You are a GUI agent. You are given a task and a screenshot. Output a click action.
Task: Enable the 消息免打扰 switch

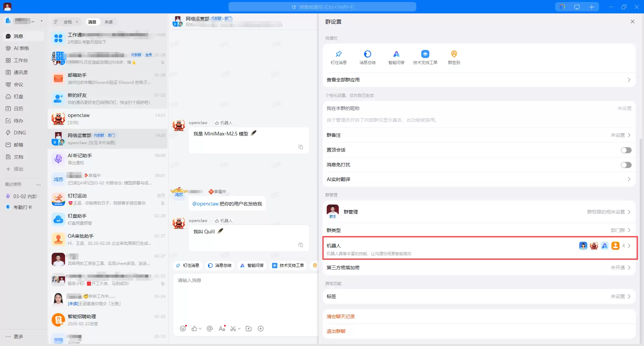(x=626, y=165)
